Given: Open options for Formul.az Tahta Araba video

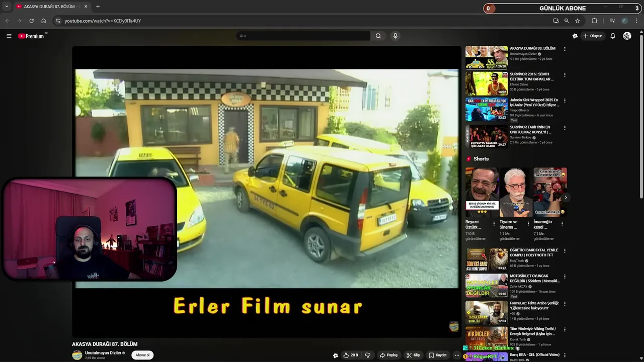Looking at the screenshot, I should tap(565, 304).
